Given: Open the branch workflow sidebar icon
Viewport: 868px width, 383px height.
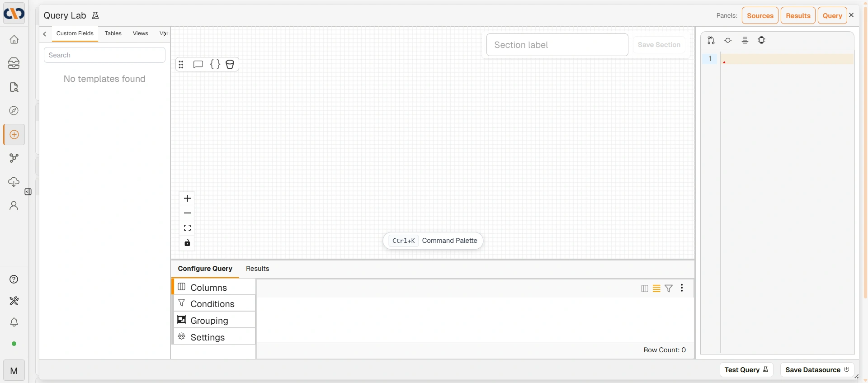Looking at the screenshot, I should pos(14,158).
